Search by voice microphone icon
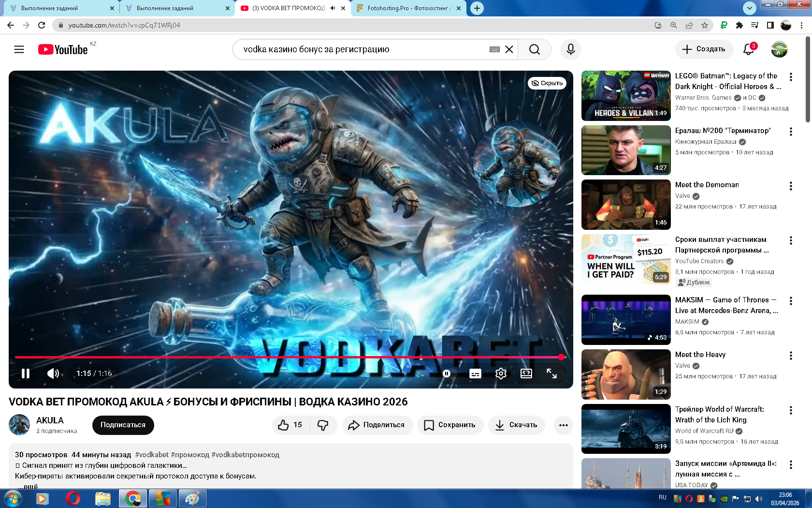Viewport: 812px width, 508px height. click(x=570, y=49)
